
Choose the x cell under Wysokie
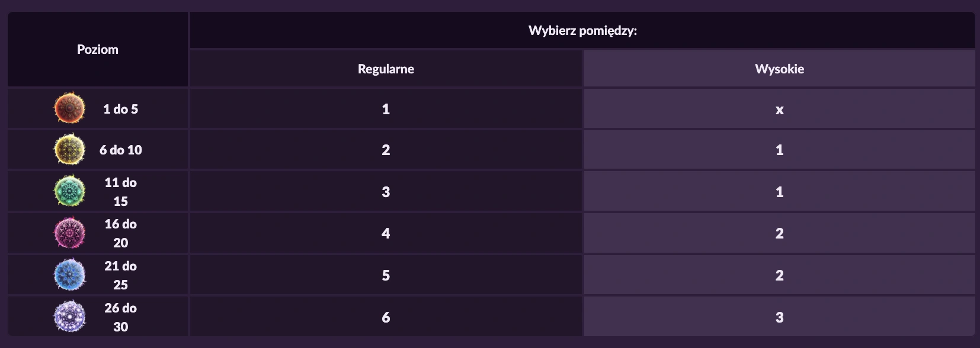tap(779, 109)
